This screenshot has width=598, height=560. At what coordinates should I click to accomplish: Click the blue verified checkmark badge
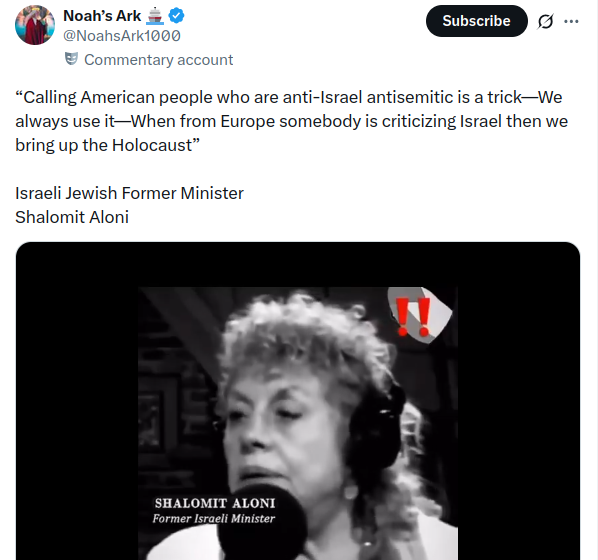[x=177, y=16]
